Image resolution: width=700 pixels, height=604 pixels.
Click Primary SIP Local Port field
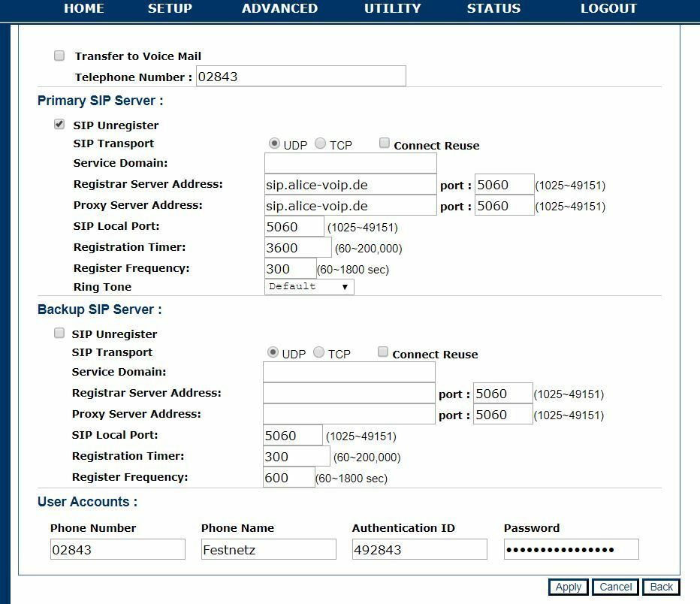(x=294, y=226)
